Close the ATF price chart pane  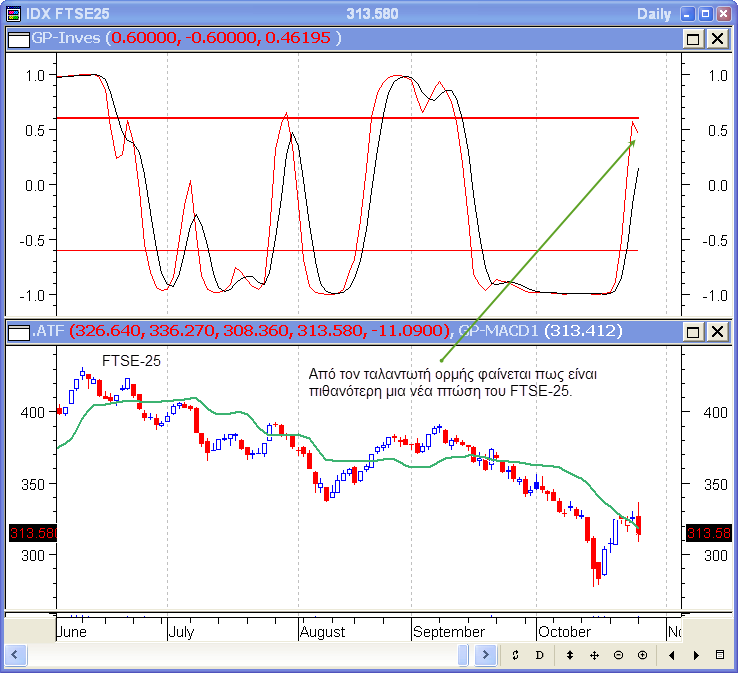[x=717, y=331]
